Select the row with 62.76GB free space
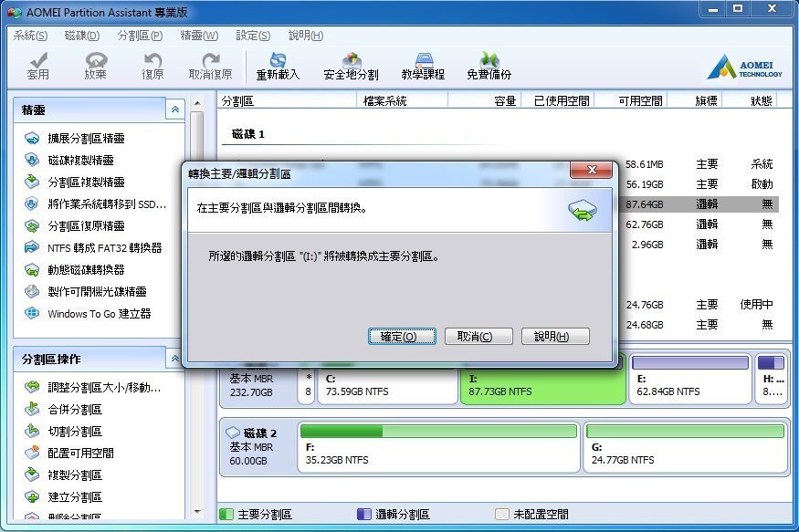Screen dimensions: 799x532 (699, 224)
